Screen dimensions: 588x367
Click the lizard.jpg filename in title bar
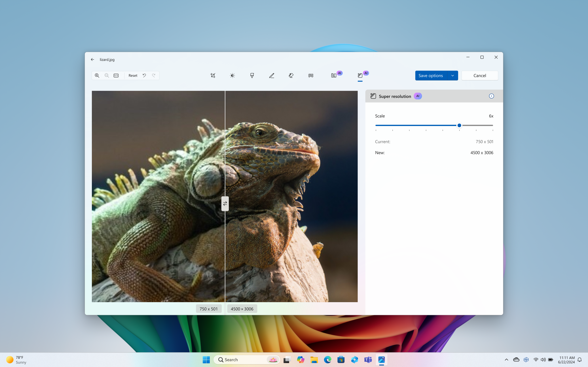click(107, 60)
